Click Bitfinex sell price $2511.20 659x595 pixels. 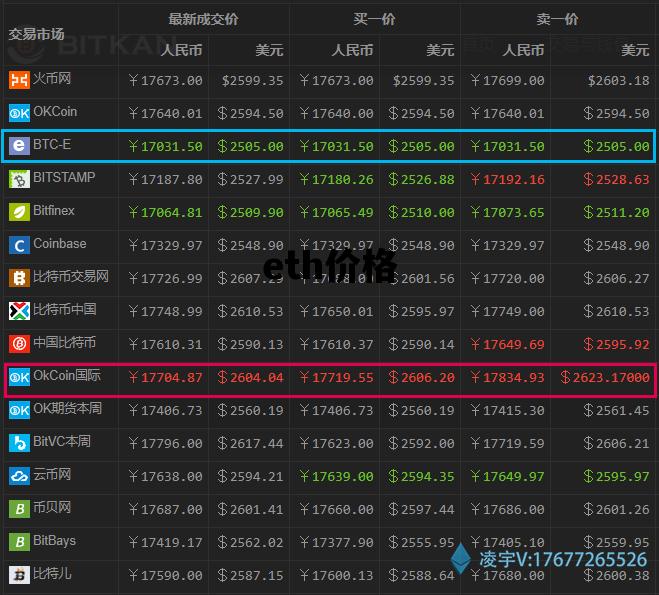pyautogui.click(x=617, y=212)
